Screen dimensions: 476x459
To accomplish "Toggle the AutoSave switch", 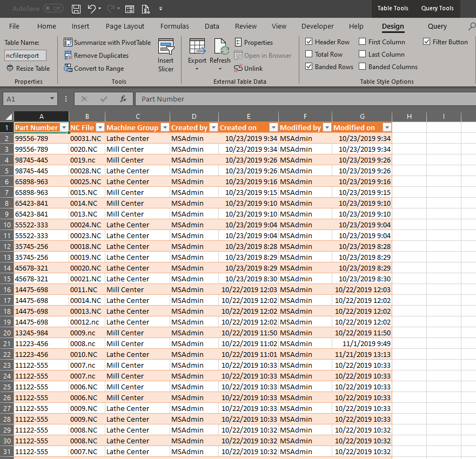I will click(x=53, y=8).
